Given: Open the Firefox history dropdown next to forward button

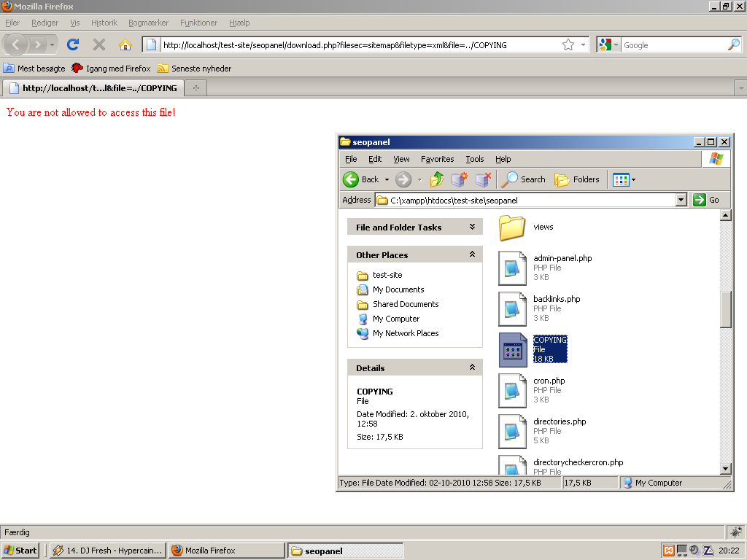Looking at the screenshot, I should click(52, 44).
